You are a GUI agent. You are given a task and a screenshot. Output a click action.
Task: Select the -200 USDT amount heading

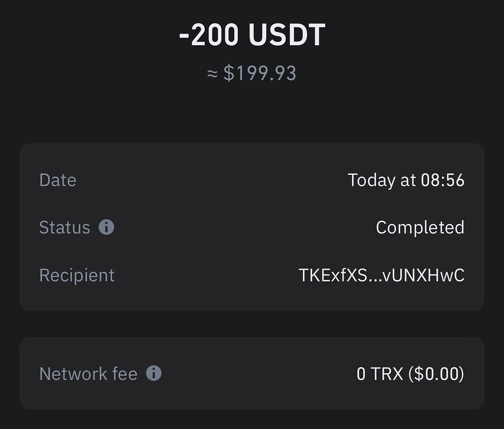point(252,33)
